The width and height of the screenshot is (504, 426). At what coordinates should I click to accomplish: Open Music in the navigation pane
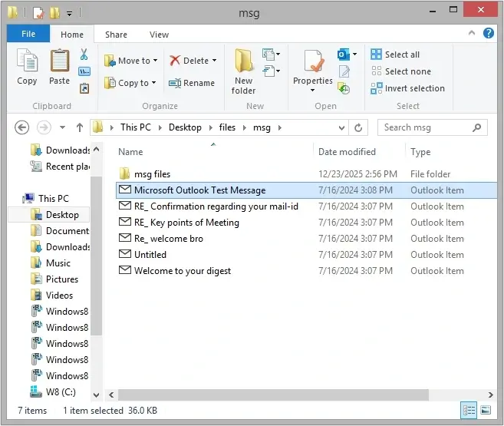click(51, 263)
